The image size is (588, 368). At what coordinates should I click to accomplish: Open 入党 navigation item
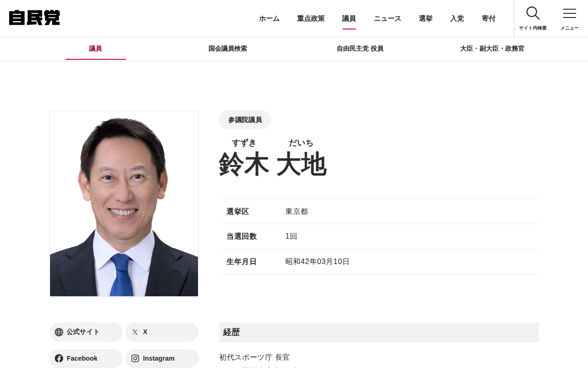457,18
